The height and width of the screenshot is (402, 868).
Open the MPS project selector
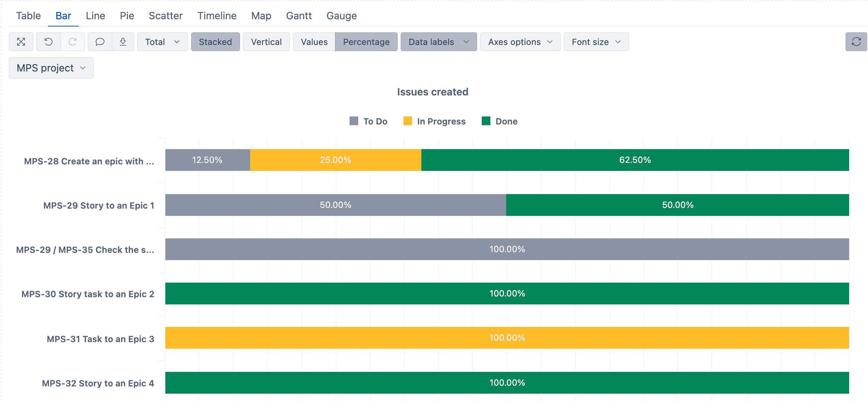coord(51,68)
